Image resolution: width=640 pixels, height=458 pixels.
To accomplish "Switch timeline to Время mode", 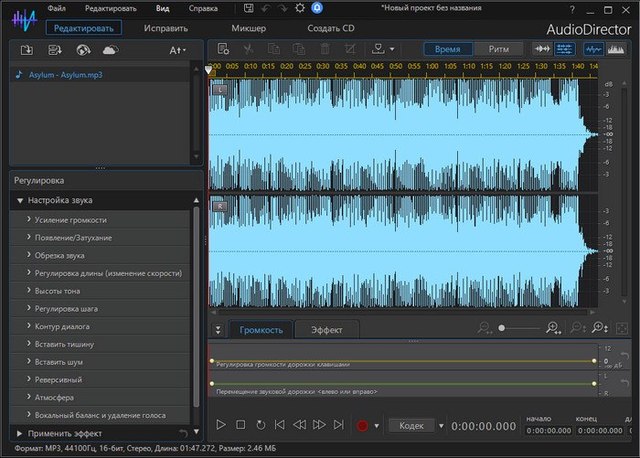I will (447, 48).
